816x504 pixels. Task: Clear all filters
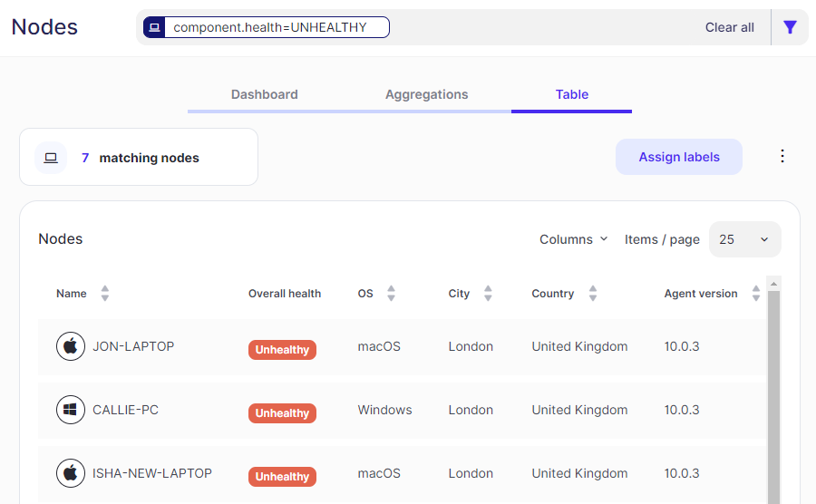pos(729,27)
